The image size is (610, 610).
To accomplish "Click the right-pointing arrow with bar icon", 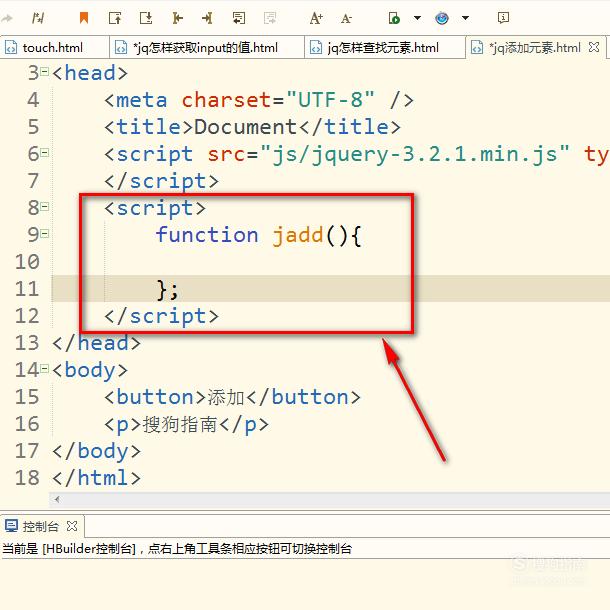I will pyautogui.click(x=207, y=18).
